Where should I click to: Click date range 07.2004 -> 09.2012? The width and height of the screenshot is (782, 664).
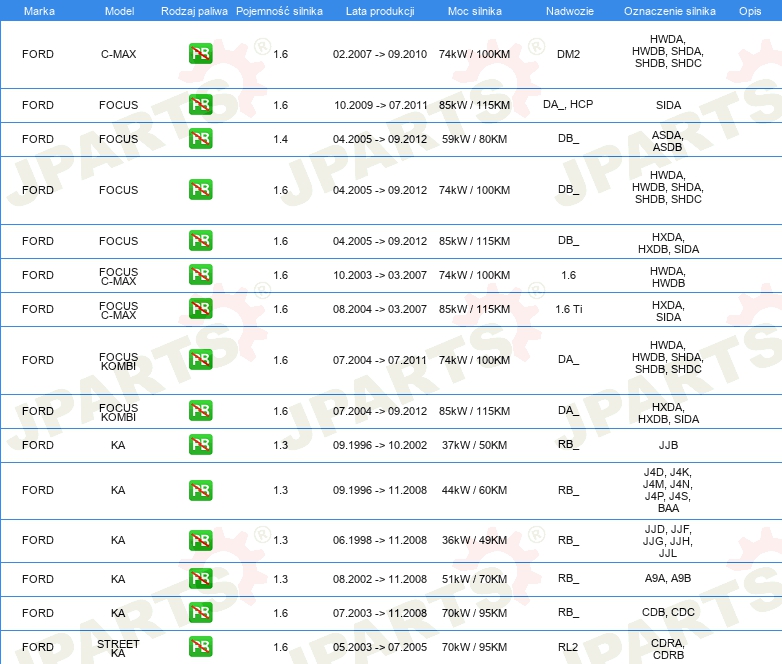coord(380,411)
